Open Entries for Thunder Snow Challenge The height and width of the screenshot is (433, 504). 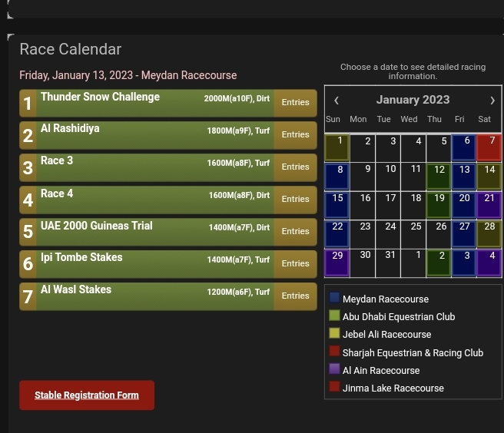tap(295, 103)
